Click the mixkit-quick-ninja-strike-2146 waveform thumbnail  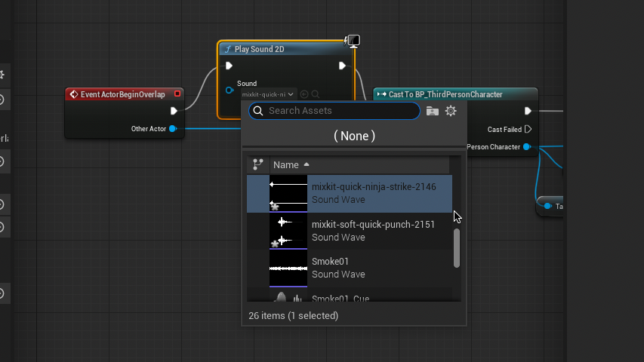288,193
